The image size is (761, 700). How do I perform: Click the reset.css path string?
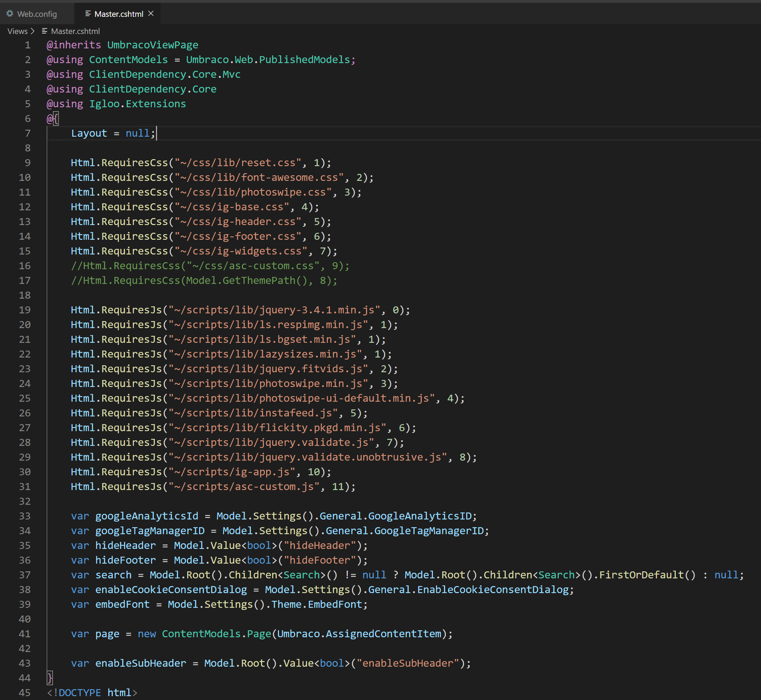coord(238,163)
